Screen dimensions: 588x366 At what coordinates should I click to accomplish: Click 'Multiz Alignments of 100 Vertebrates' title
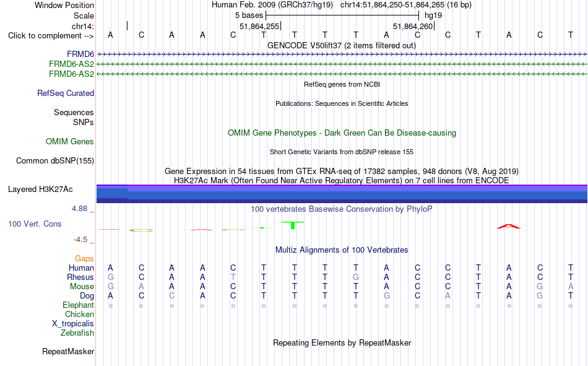[342, 250]
